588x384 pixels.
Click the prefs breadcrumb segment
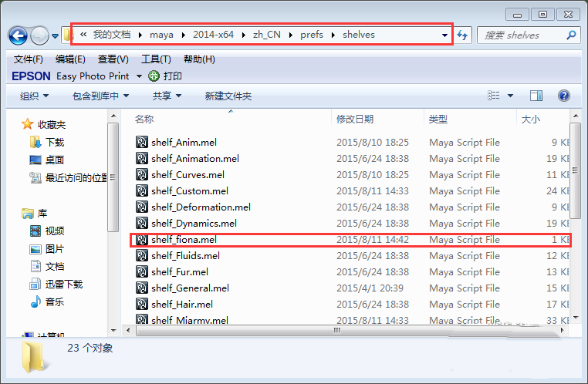312,35
